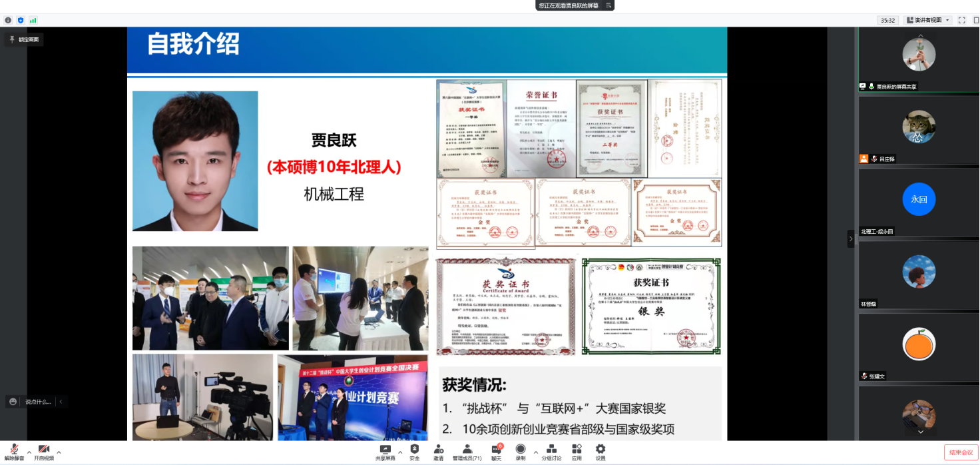The height and width of the screenshot is (465, 980).
Task: Start recording with the 录制 icon
Action: (521, 450)
